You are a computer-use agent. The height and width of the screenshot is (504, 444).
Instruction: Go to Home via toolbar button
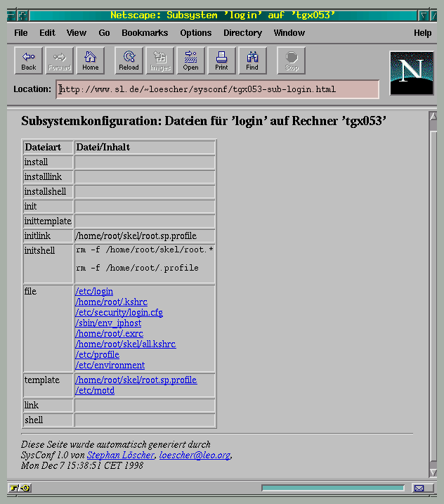click(91, 60)
